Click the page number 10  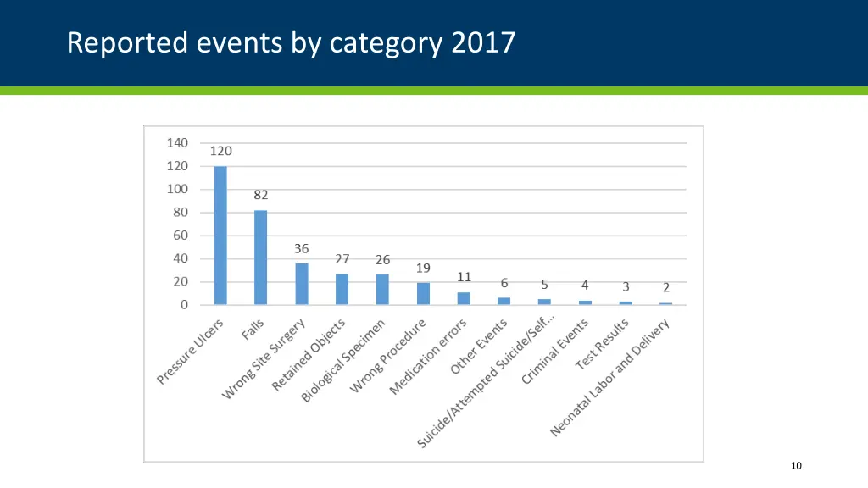click(x=795, y=465)
